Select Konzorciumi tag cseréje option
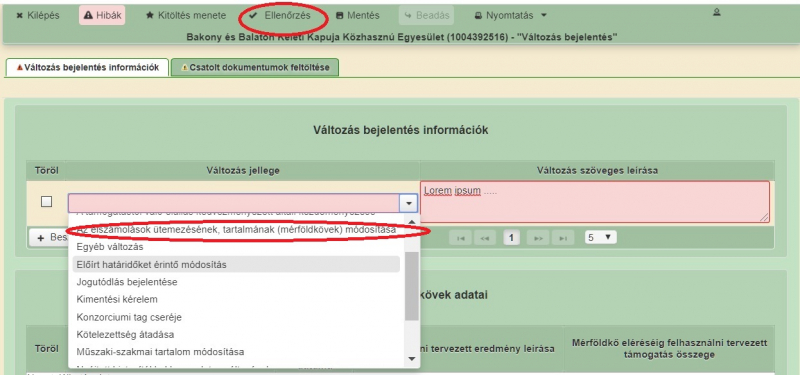This screenshot has width=800, height=375. point(236,317)
